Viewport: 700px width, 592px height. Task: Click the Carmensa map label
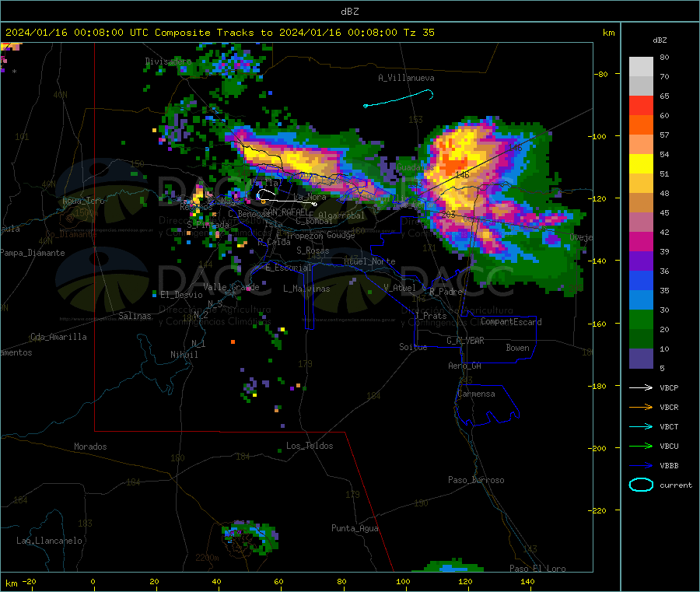(476, 394)
